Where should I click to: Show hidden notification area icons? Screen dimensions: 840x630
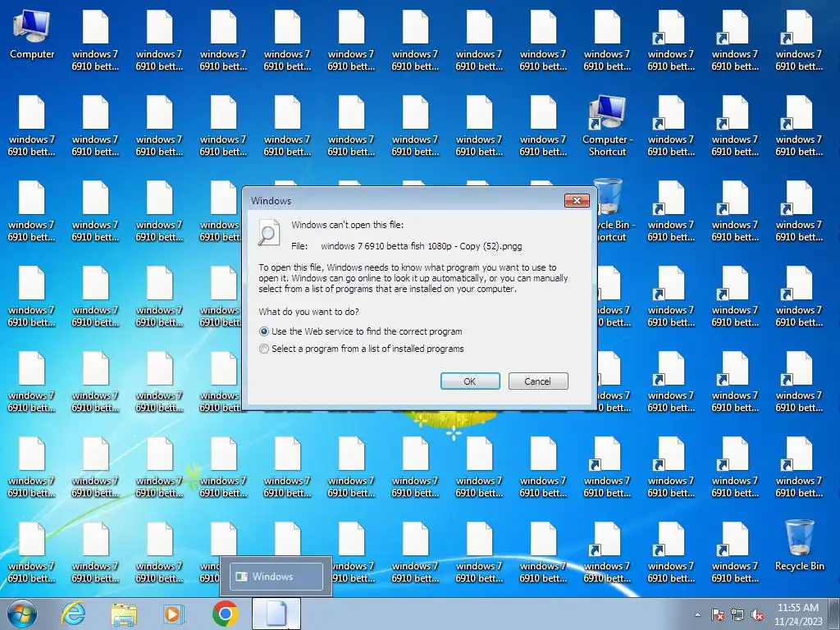(x=697, y=615)
